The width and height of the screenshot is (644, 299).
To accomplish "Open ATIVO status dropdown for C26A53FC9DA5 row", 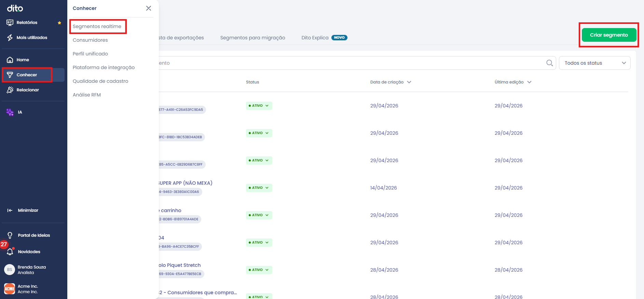I will tap(259, 106).
